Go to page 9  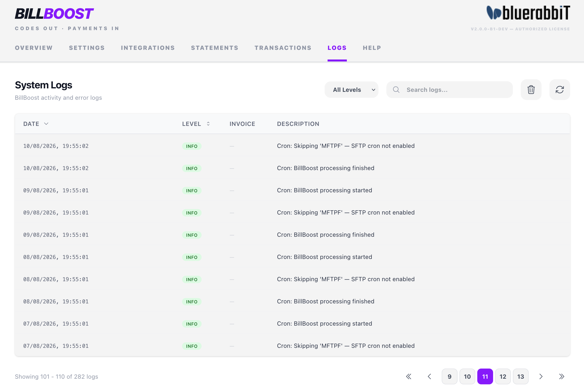[x=449, y=376]
